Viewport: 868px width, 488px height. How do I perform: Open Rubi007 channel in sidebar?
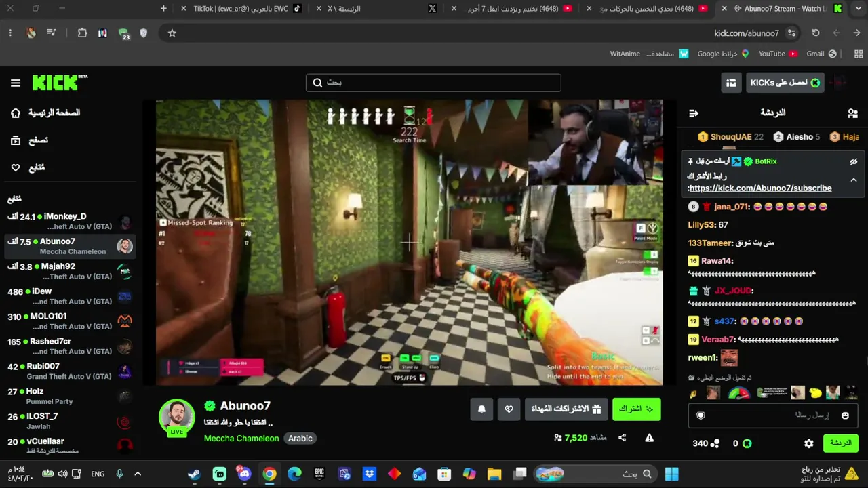pos(70,371)
